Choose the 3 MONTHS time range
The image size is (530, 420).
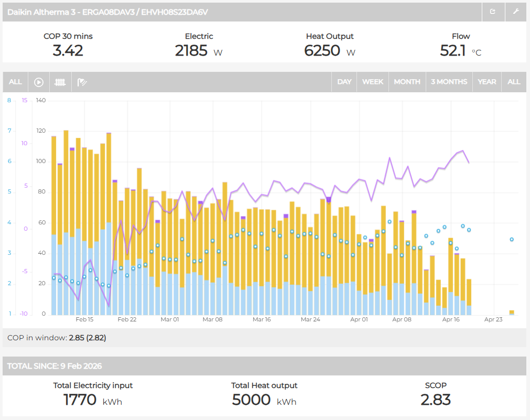(449, 82)
